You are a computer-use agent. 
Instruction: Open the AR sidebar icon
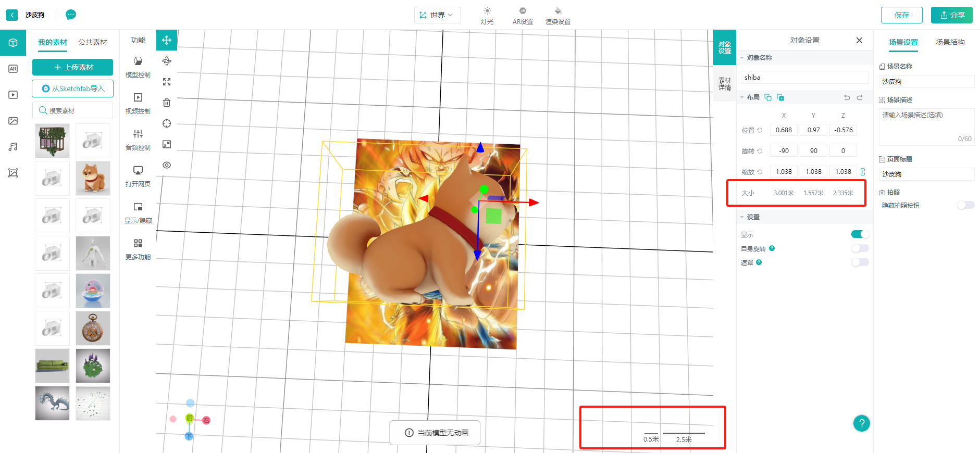[x=13, y=69]
